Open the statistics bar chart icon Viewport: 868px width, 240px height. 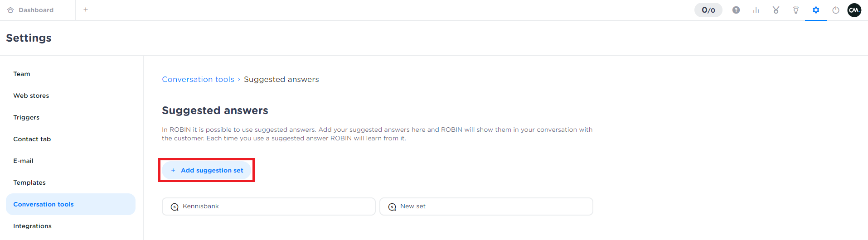pyautogui.click(x=756, y=10)
